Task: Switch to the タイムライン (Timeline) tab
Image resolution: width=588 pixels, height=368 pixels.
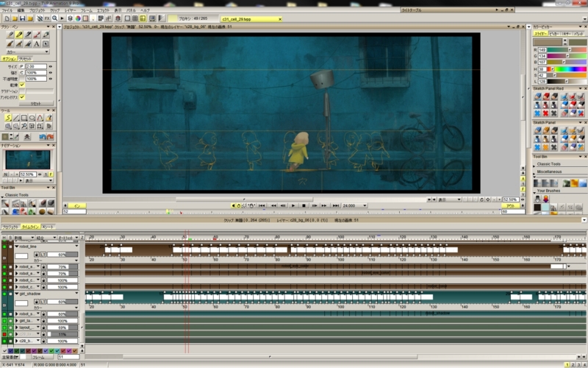Action: click(x=30, y=227)
